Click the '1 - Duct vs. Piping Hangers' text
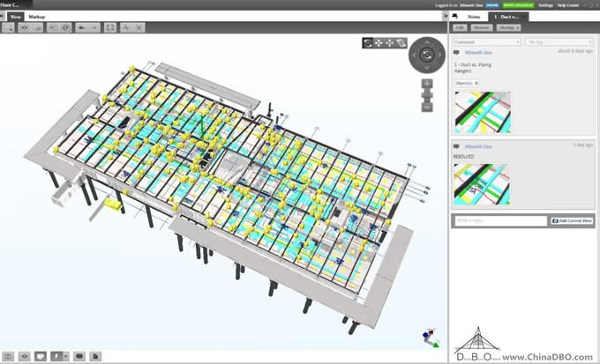Image resolution: width=600 pixels, height=364 pixels. coord(473,68)
